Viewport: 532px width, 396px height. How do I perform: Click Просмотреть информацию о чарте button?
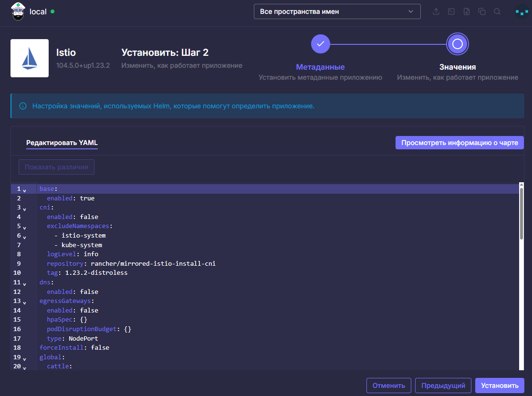pos(459,143)
